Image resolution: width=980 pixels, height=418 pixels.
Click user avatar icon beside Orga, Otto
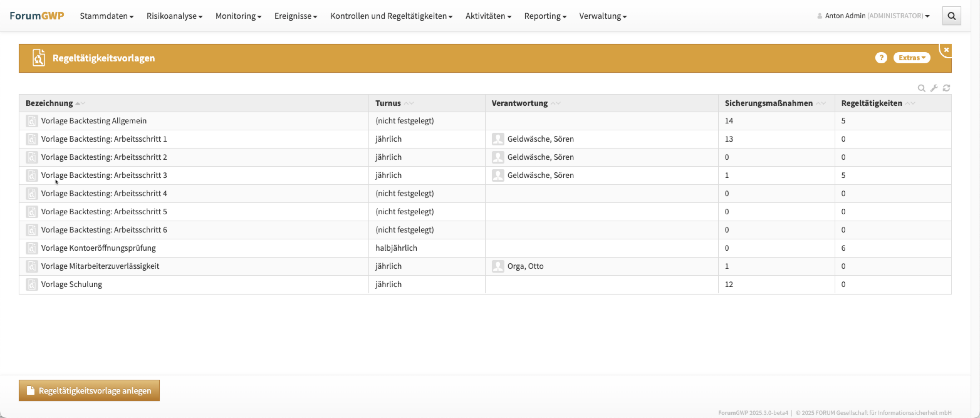coord(498,266)
